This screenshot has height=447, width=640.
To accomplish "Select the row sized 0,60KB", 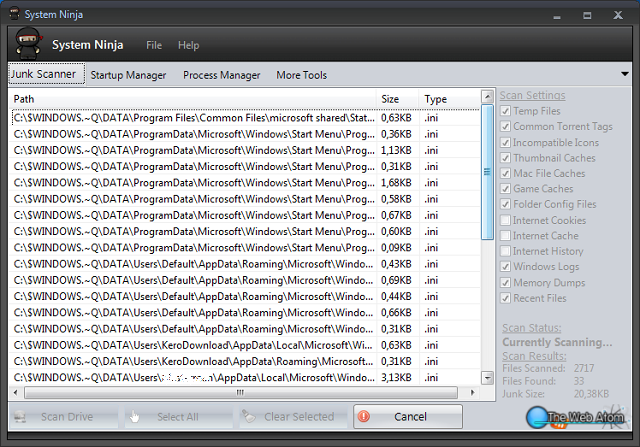I will pos(245,231).
